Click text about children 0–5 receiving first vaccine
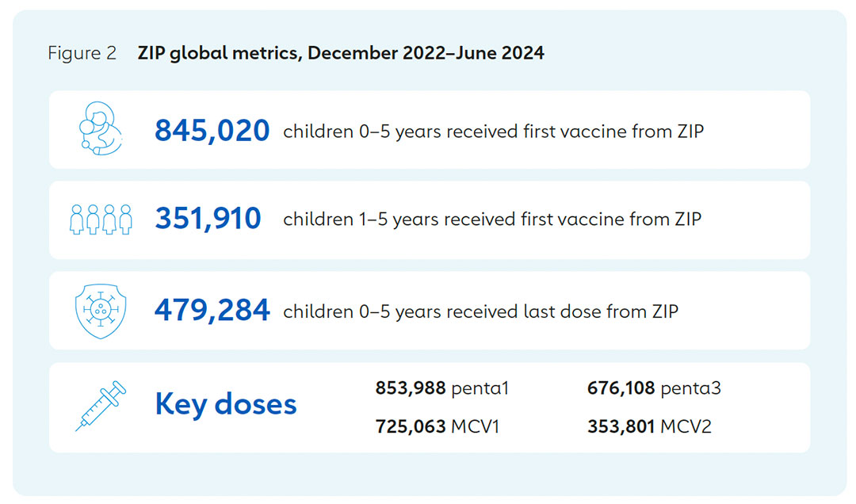The height and width of the screenshot is (504, 856). (x=493, y=131)
